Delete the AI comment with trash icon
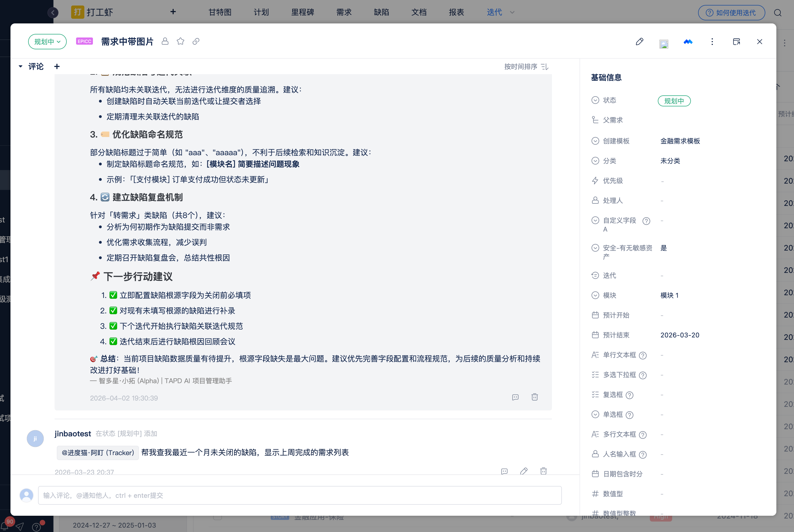794x532 pixels. click(534, 397)
